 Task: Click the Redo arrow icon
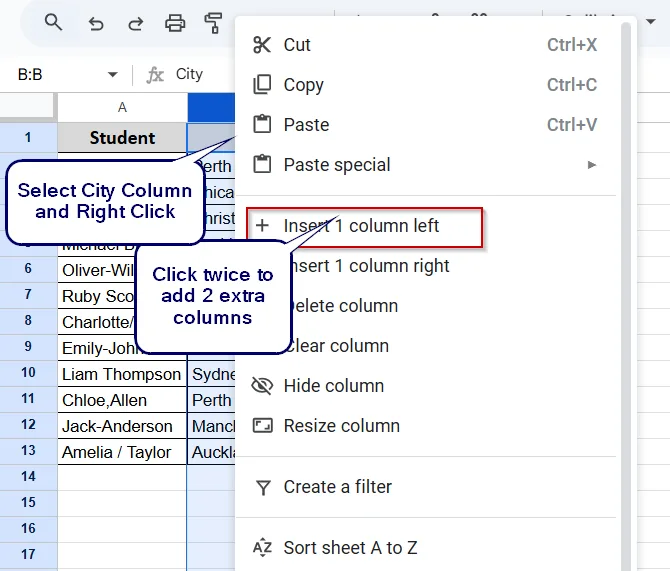tap(136, 24)
